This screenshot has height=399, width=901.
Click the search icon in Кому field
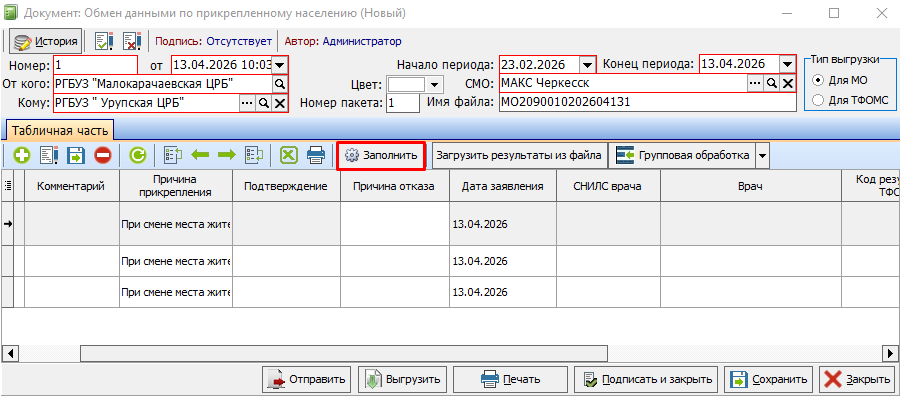pos(263,103)
